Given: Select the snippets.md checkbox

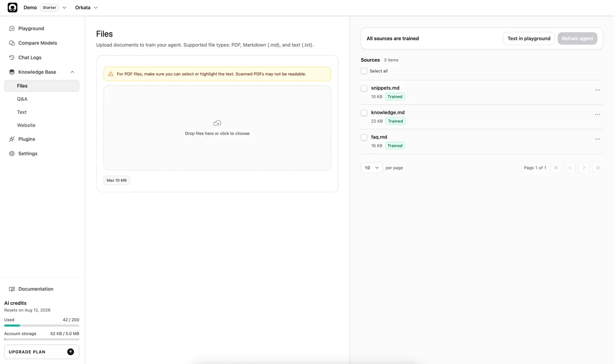Looking at the screenshot, I should click(364, 88).
